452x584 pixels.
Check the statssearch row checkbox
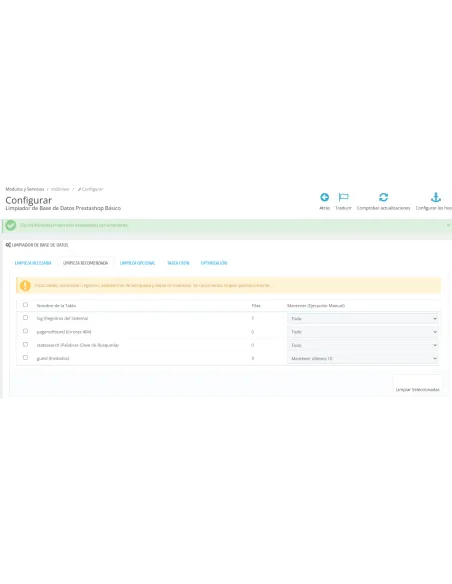coord(25,345)
